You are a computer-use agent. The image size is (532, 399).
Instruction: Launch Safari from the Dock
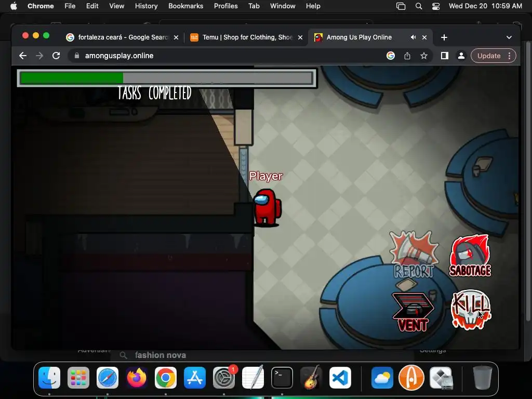click(108, 378)
